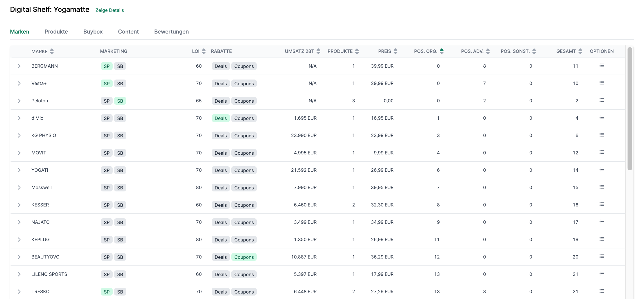This screenshot has height=299, width=644.
Task: Open options list icon for BERGMANN row
Action: pyautogui.click(x=602, y=66)
